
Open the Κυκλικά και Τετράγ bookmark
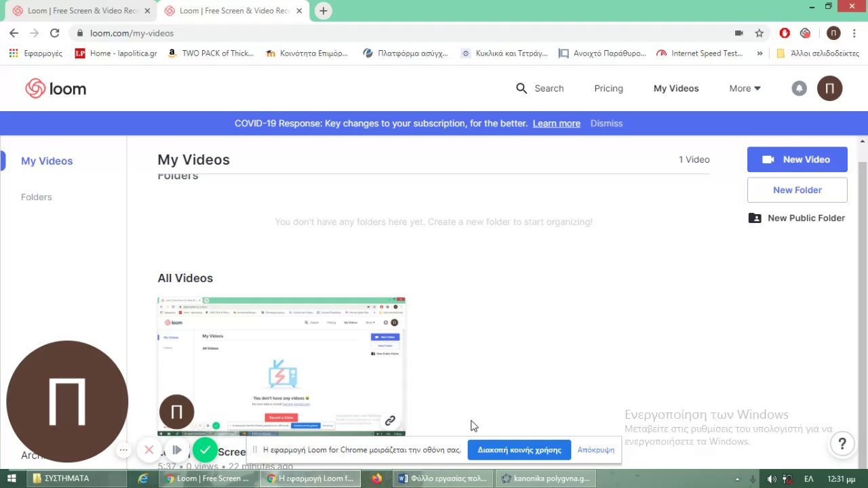coord(504,53)
